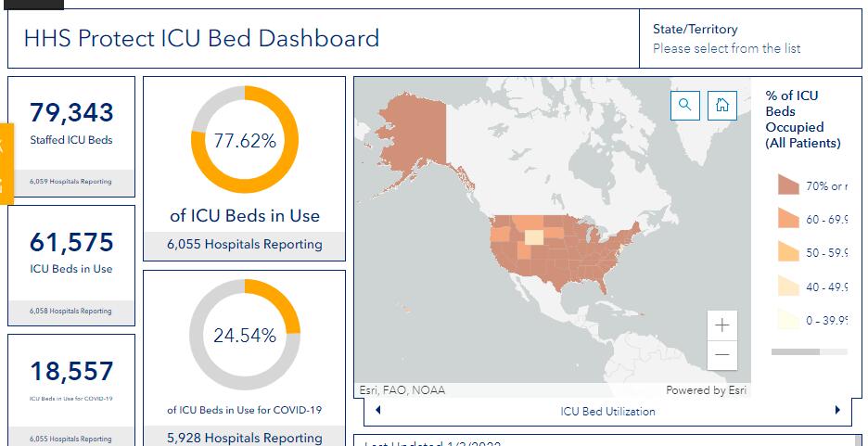Viewport: 868px width, 446px height.
Task: Click the Powered by Esri link
Action: [x=706, y=390]
